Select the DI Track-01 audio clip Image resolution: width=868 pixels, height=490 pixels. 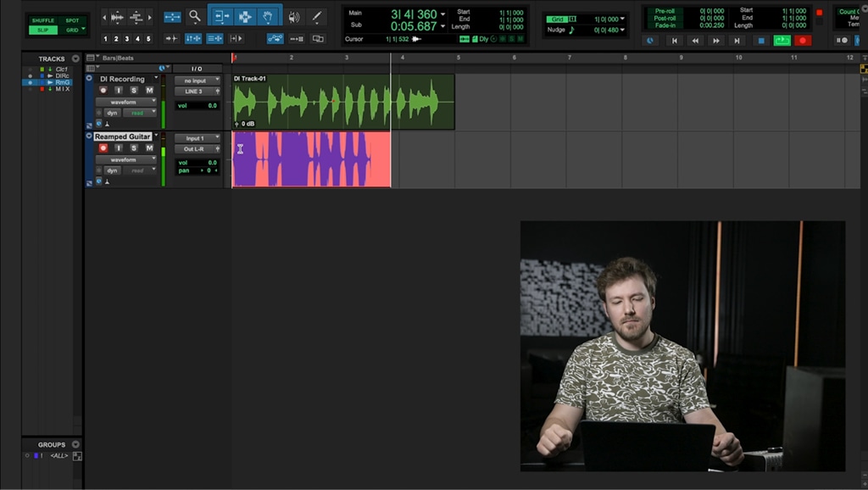tap(343, 102)
